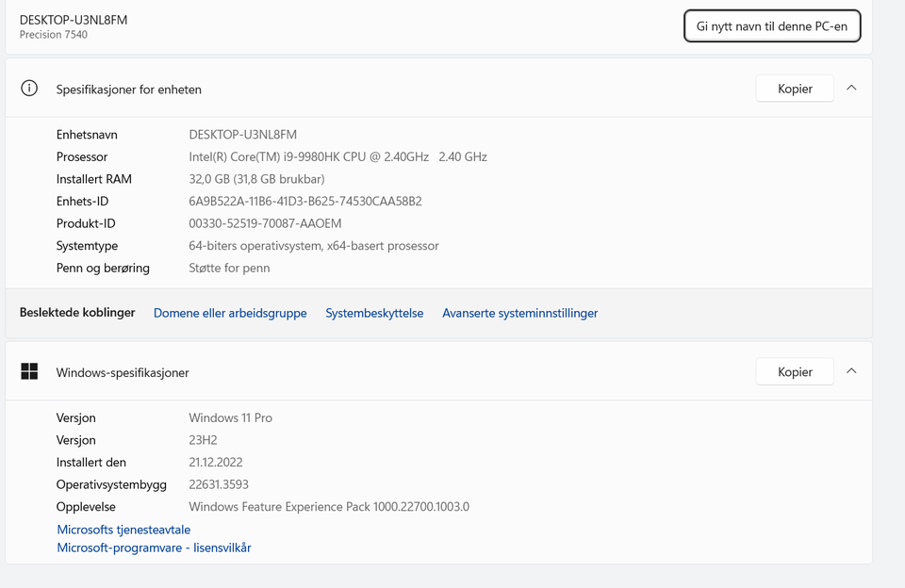The width and height of the screenshot is (905, 588).
Task: Click the Penn og berøring label
Action: (x=103, y=268)
